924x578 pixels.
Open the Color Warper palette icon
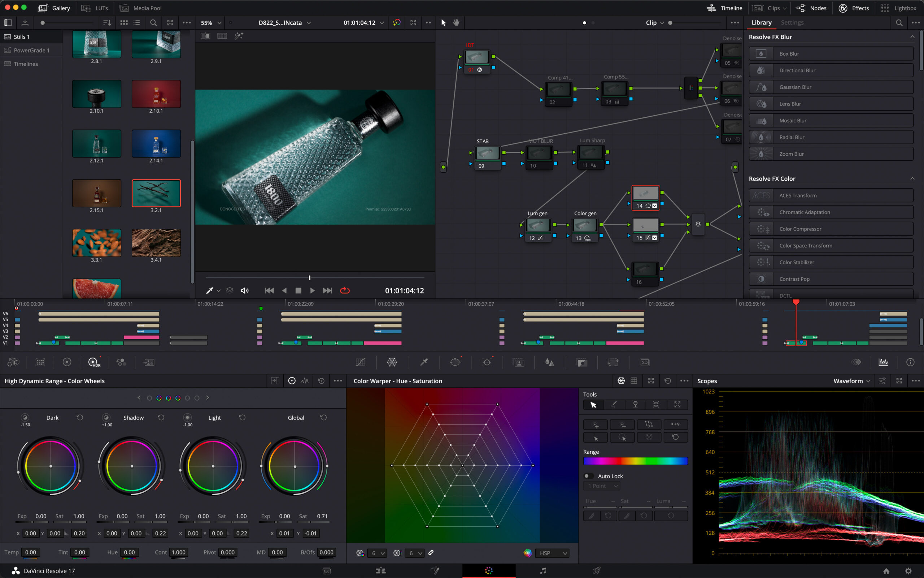click(392, 362)
